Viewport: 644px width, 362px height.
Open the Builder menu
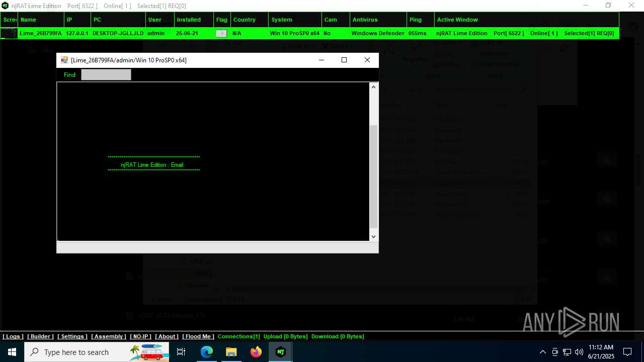point(40,336)
